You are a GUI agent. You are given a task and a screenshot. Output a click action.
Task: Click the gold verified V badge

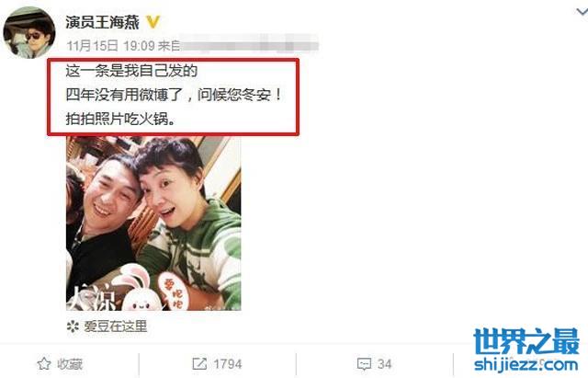[153, 22]
